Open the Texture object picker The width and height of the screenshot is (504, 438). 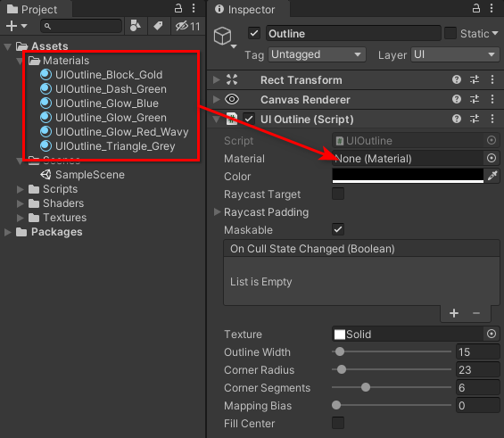[x=492, y=334]
